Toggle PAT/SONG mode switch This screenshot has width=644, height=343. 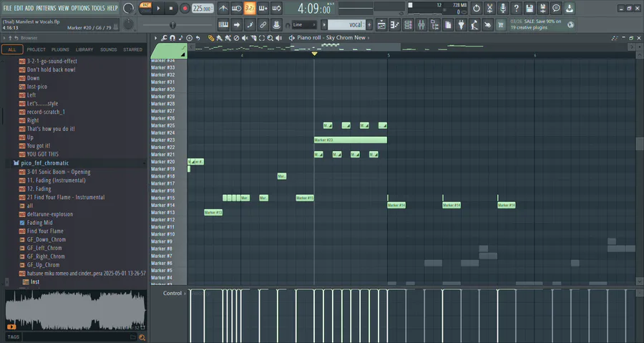[x=145, y=8]
